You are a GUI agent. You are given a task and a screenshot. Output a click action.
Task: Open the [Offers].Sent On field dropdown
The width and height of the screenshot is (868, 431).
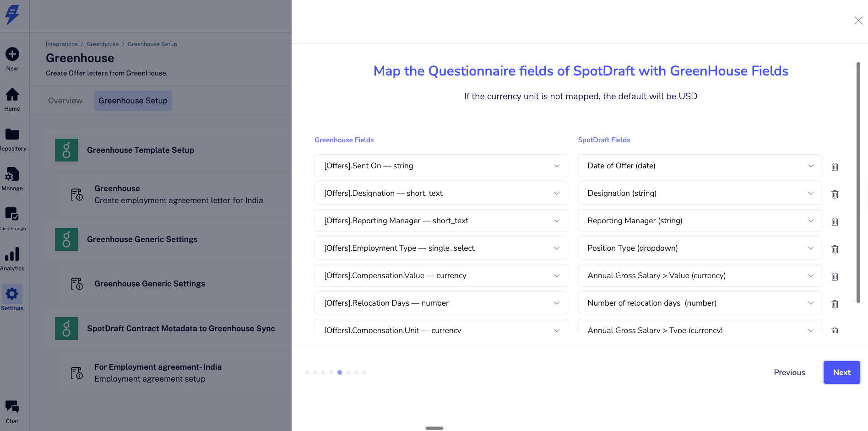pos(441,166)
